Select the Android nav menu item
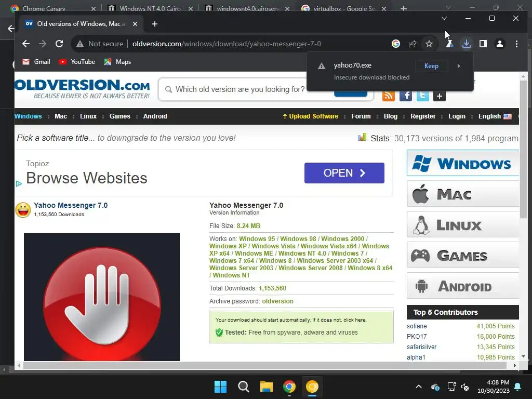Image resolution: width=532 pixels, height=399 pixels. [x=155, y=116]
